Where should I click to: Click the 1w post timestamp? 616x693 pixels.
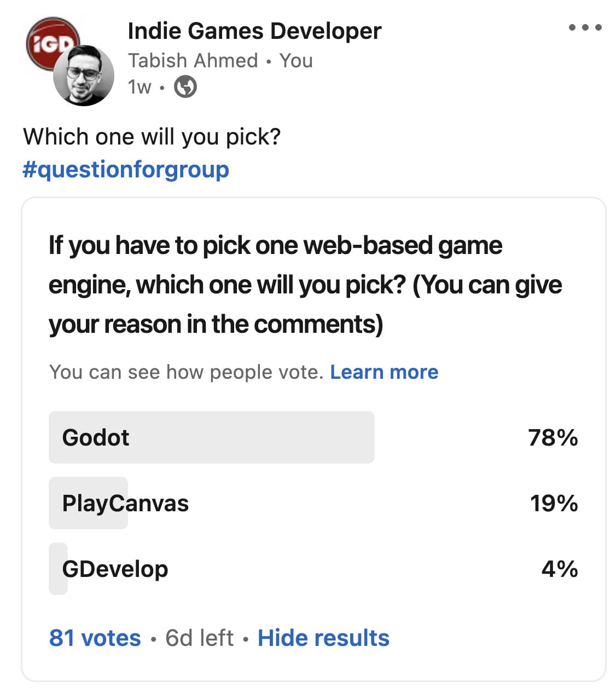click(140, 86)
